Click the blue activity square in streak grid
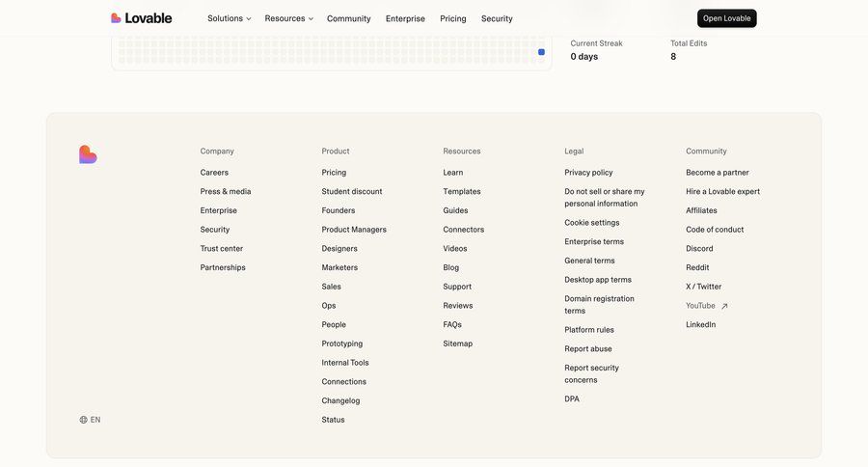Viewport: 868px width, 467px height. tap(541, 52)
